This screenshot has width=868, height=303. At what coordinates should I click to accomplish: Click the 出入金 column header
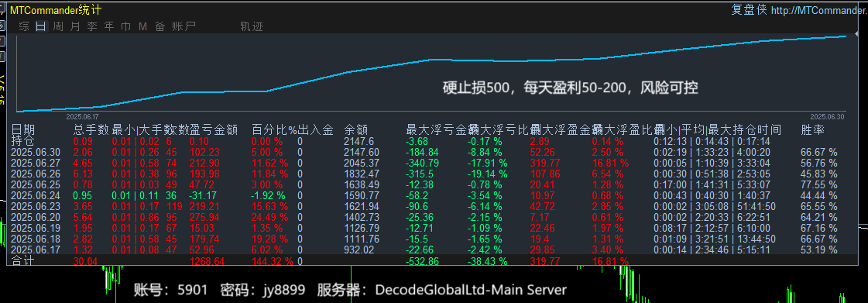316,130
